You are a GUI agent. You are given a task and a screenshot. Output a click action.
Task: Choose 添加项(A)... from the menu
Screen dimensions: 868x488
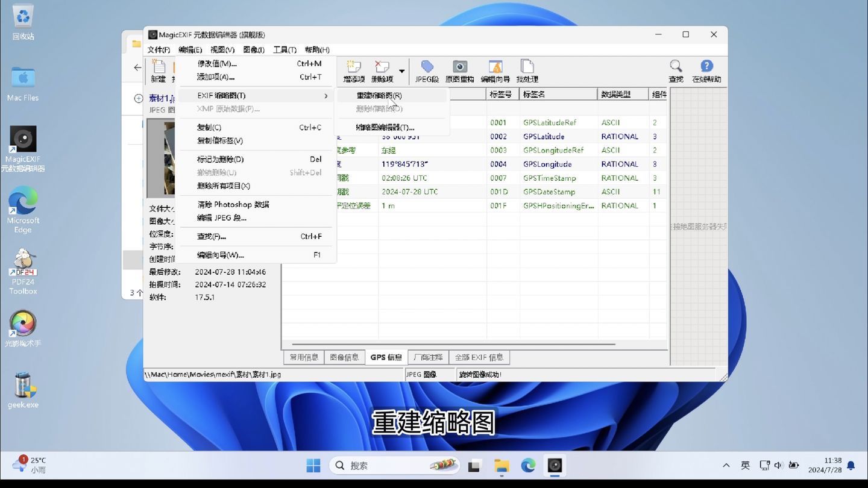coord(256,77)
